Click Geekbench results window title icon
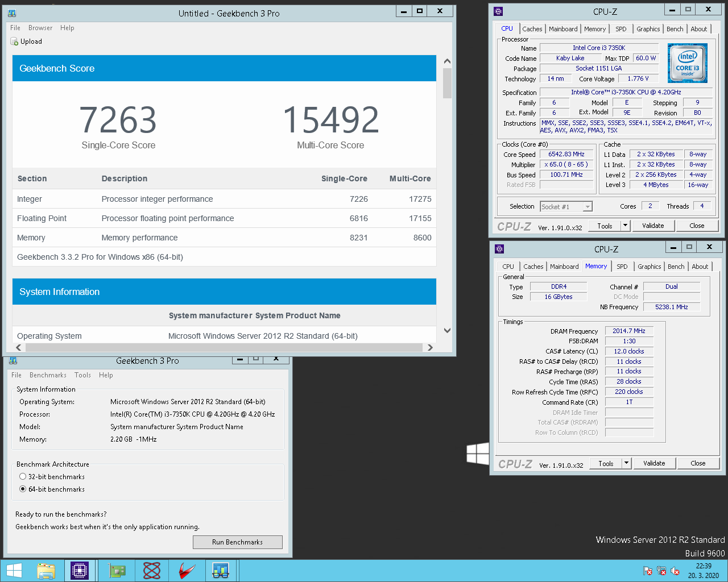This screenshot has width=728, height=582. pyautogui.click(x=13, y=13)
